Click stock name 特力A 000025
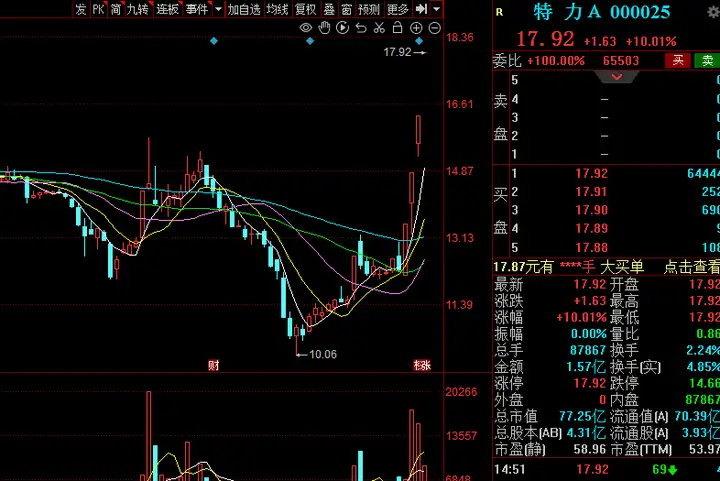This screenshot has height=481, width=720. click(602, 12)
